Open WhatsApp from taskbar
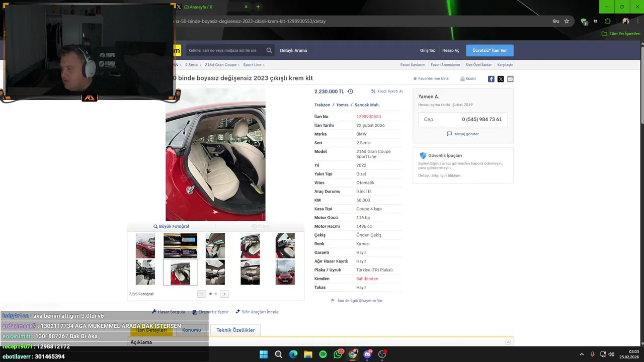This screenshot has height=362, width=644. [338, 354]
